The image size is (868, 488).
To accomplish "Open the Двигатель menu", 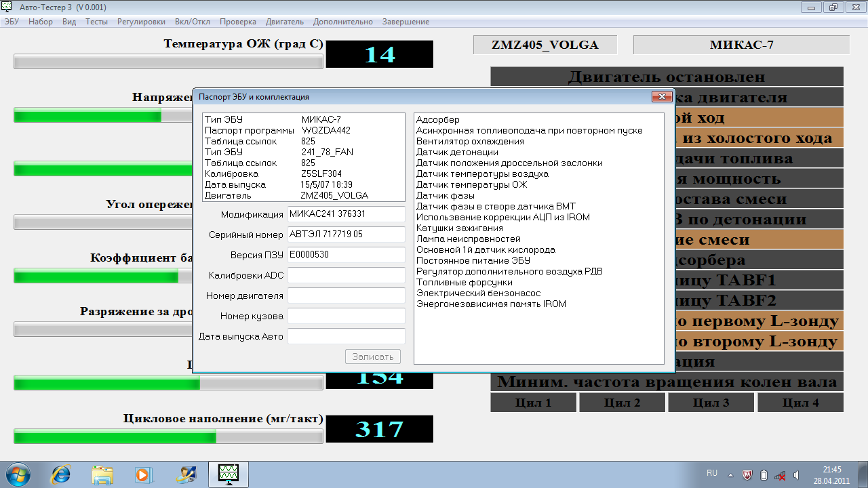I will click(285, 22).
